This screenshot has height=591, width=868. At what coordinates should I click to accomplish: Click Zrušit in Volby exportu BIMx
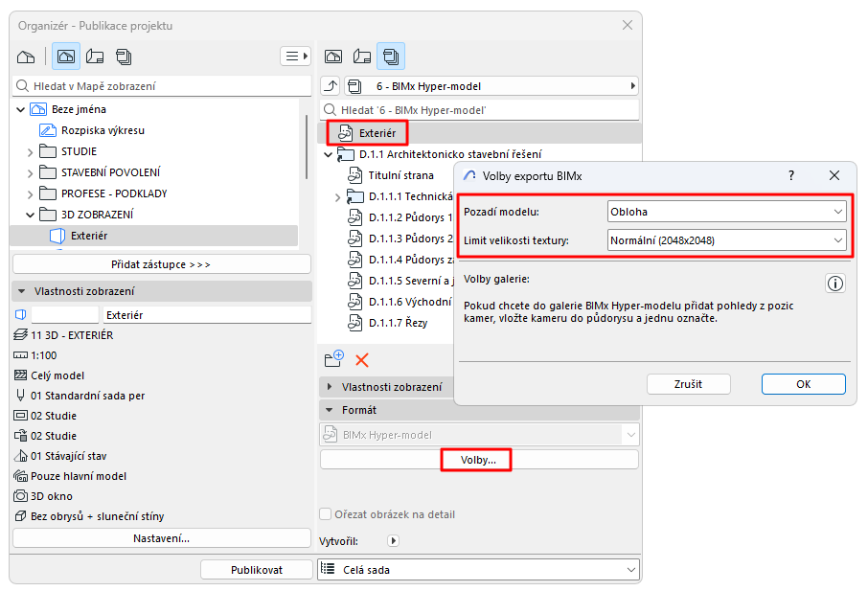[689, 384]
